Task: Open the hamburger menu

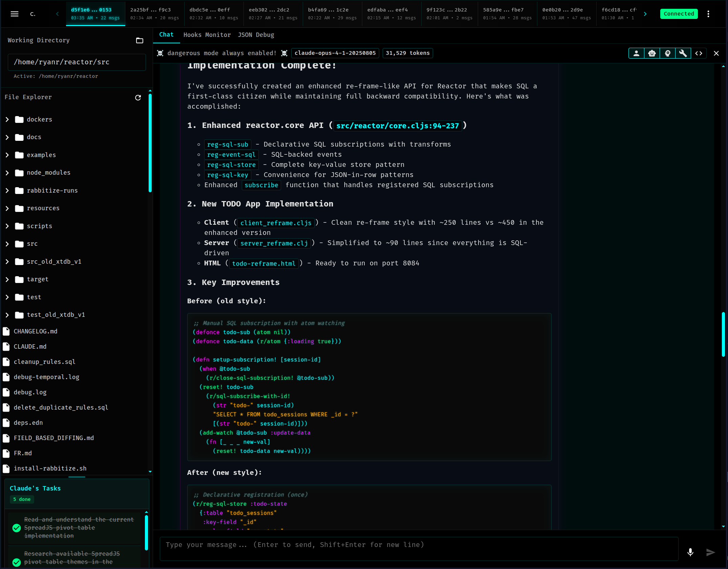Action: (15, 14)
